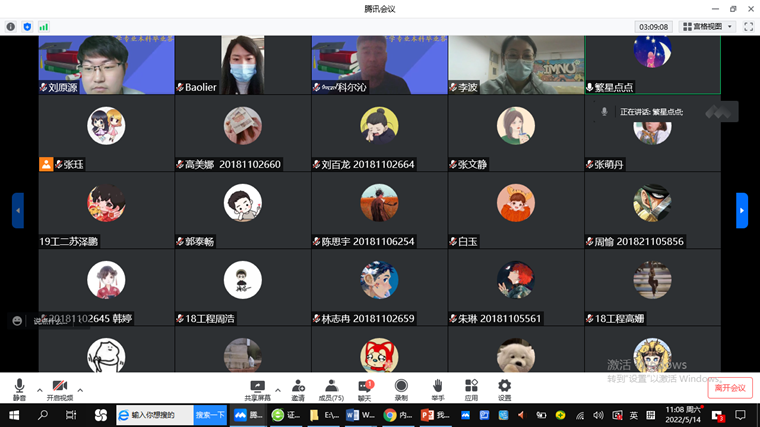Show meeting info icon at top left
Screen dimensions: 760x427
(11, 27)
